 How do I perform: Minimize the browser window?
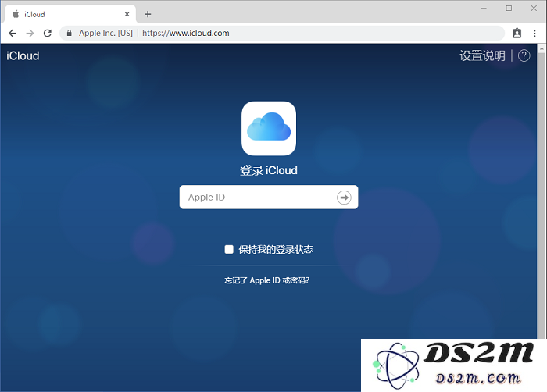tap(484, 9)
